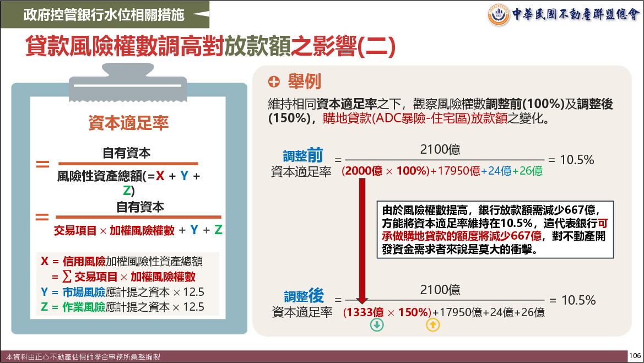This screenshot has width=644, height=363.
Task: Click the 調整後 資本適足率 label
Action: (x=302, y=304)
